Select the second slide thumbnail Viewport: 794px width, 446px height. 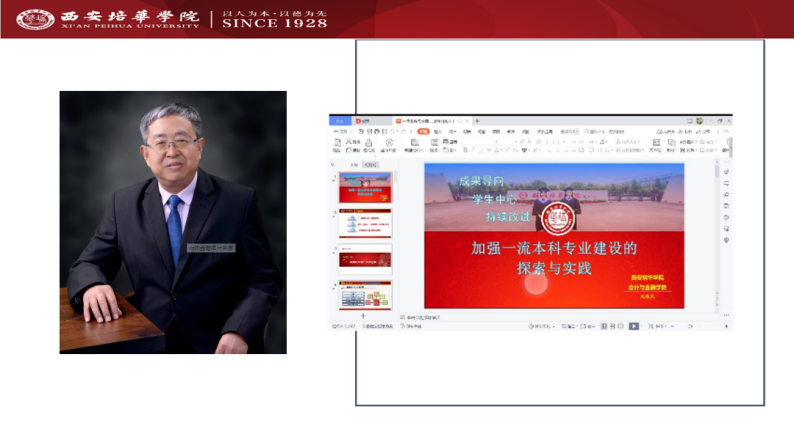pyautogui.click(x=365, y=223)
